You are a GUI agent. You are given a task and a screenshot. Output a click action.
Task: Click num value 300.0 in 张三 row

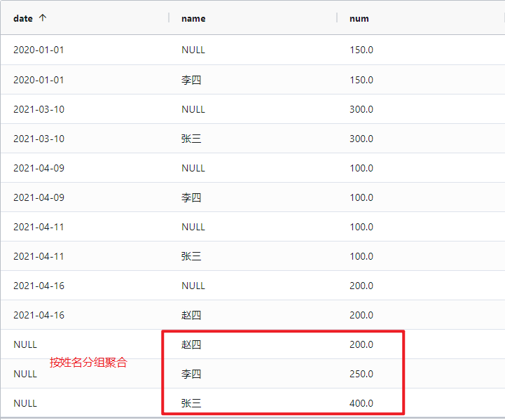[361, 139]
